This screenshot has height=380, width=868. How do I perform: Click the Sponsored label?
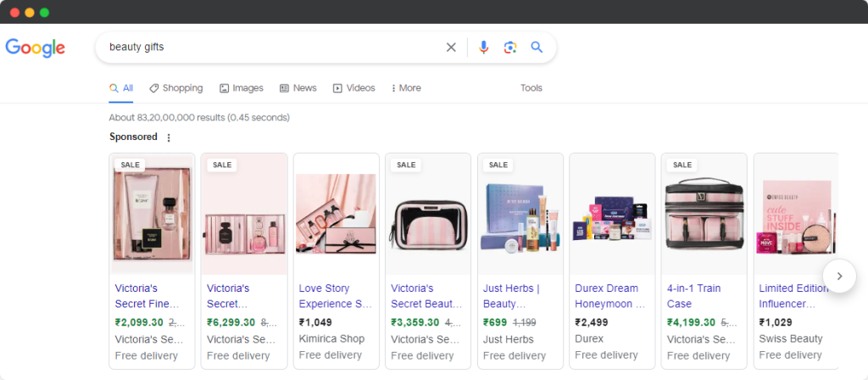pos(133,137)
